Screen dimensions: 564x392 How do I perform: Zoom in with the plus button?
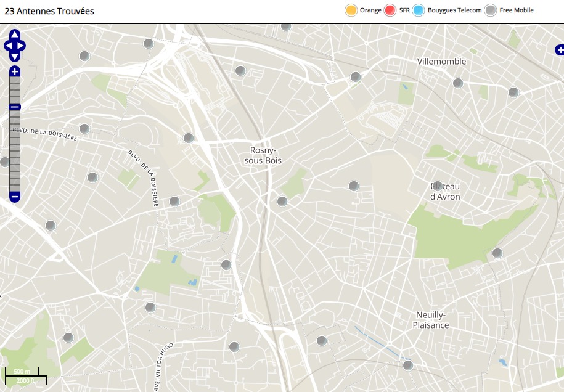click(x=15, y=71)
